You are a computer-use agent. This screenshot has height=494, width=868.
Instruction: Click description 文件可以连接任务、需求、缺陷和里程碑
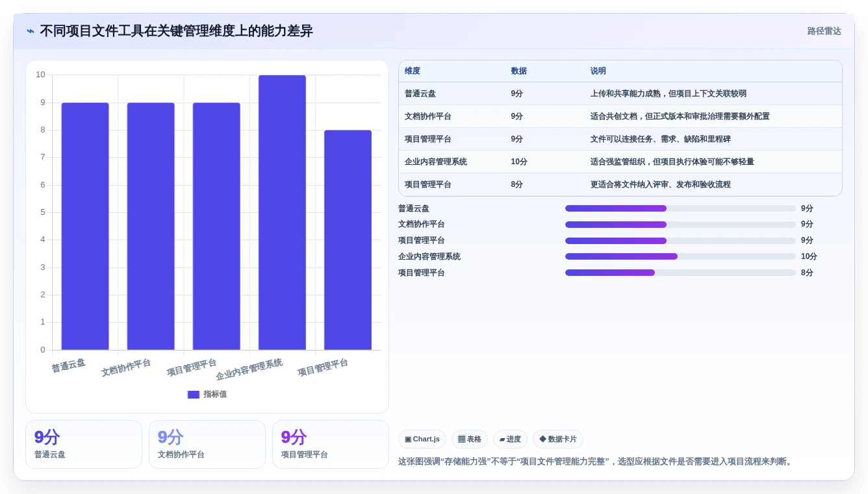(x=661, y=140)
